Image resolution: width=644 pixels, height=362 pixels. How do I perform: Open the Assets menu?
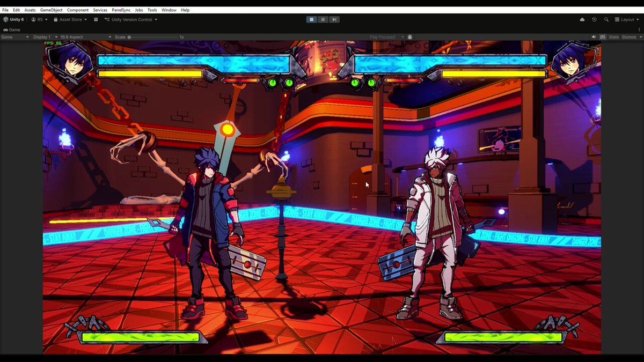pos(30,10)
